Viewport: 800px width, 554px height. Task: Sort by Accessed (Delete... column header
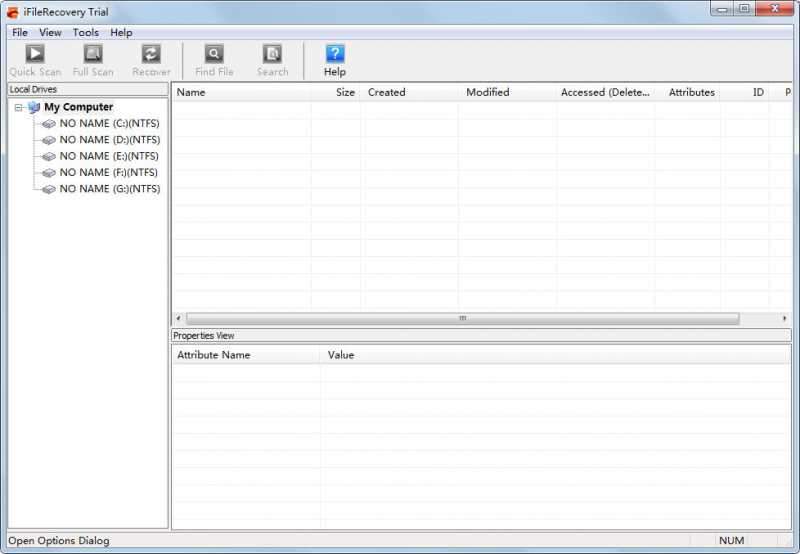point(606,92)
